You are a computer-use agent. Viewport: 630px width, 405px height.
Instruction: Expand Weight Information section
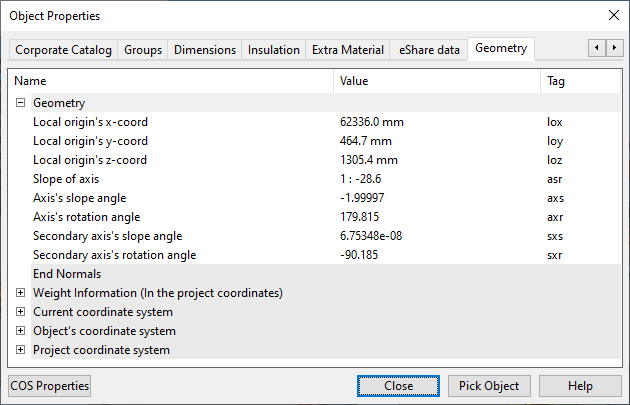click(x=20, y=293)
